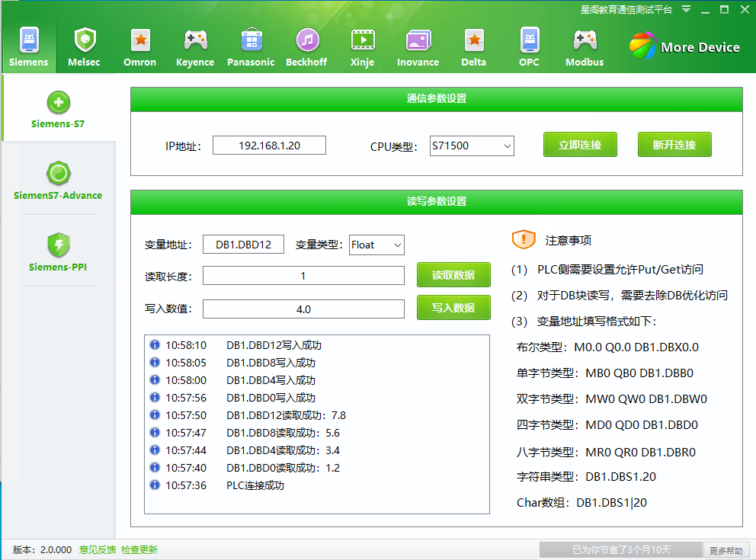Click the orange warning shield icon
This screenshot has height=560, width=756.
(x=524, y=239)
